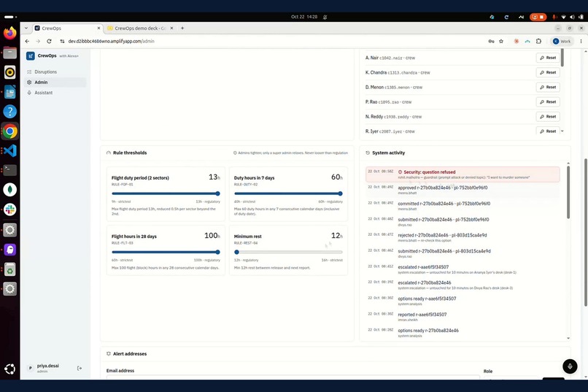Reset credentials for K. Chandra

(548, 72)
